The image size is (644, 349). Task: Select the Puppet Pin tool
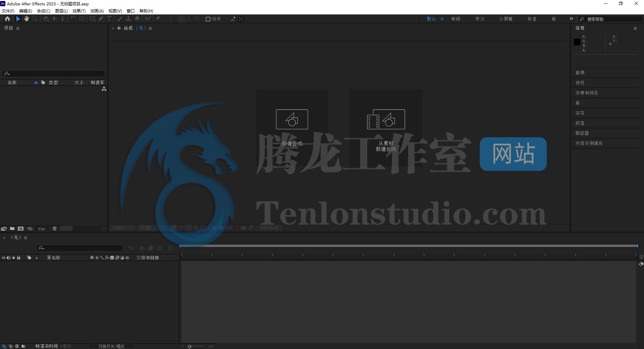pos(158,19)
